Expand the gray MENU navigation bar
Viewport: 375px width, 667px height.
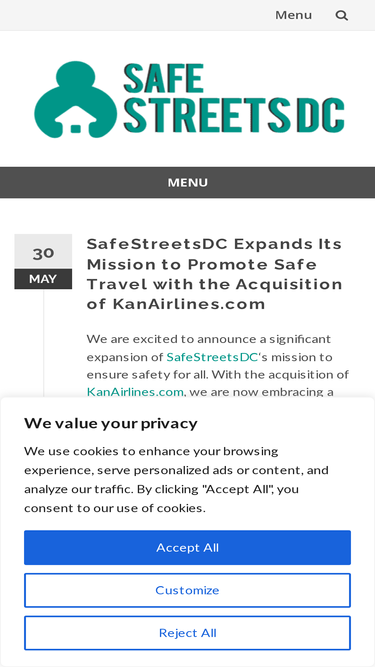point(188,182)
